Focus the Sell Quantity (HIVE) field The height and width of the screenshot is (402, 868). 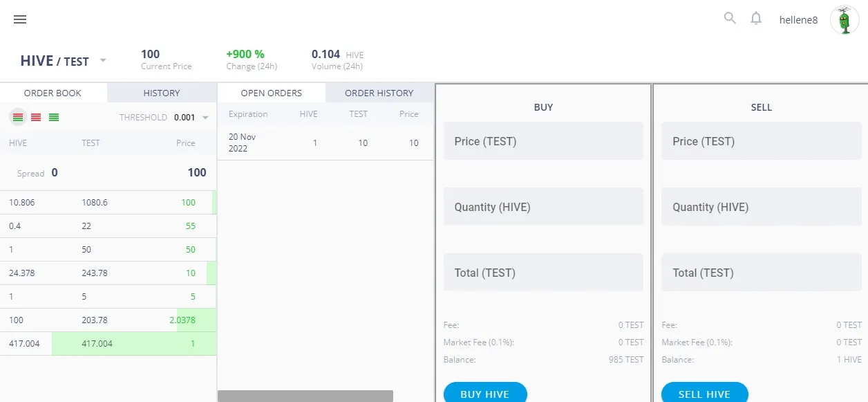point(762,207)
